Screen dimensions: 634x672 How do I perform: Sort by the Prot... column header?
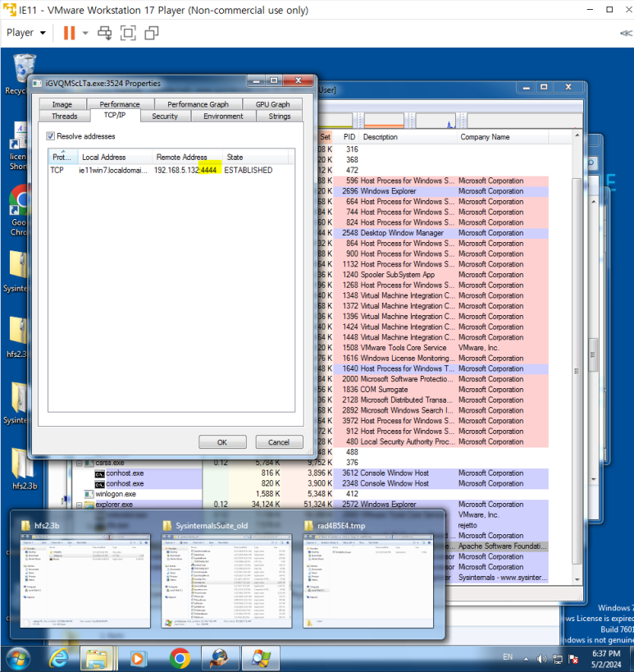click(x=63, y=157)
